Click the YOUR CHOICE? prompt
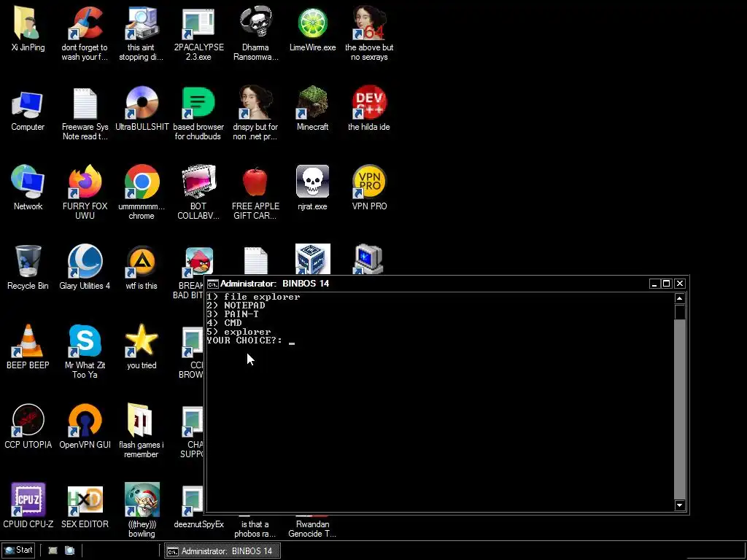747x560 pixels. pos(244,341)
